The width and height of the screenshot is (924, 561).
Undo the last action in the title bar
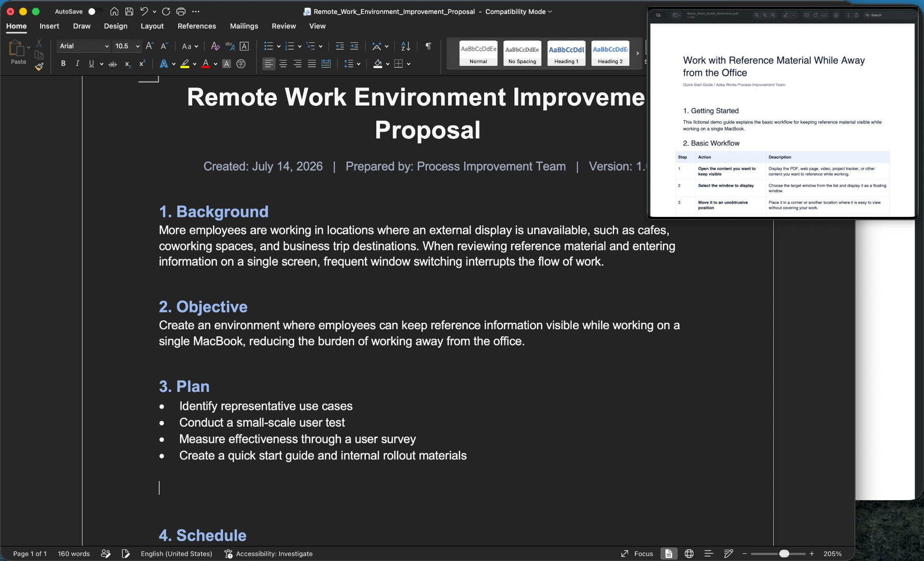(144, 11)
